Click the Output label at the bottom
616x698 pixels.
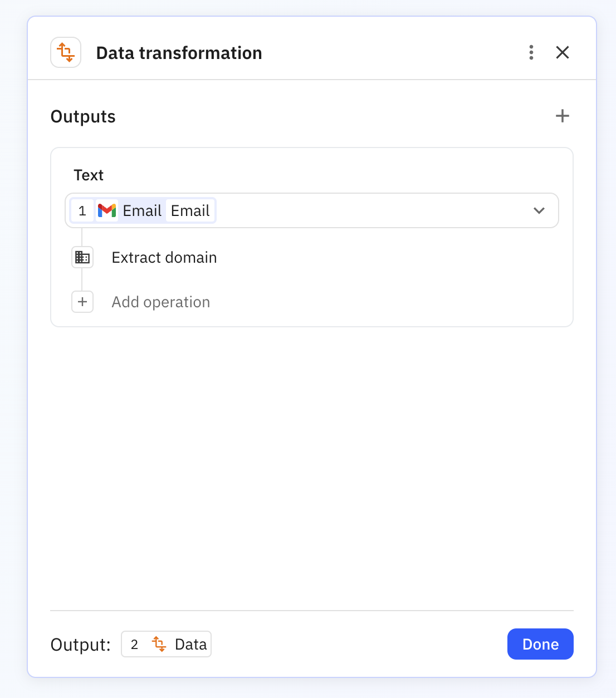pos(80,644)
